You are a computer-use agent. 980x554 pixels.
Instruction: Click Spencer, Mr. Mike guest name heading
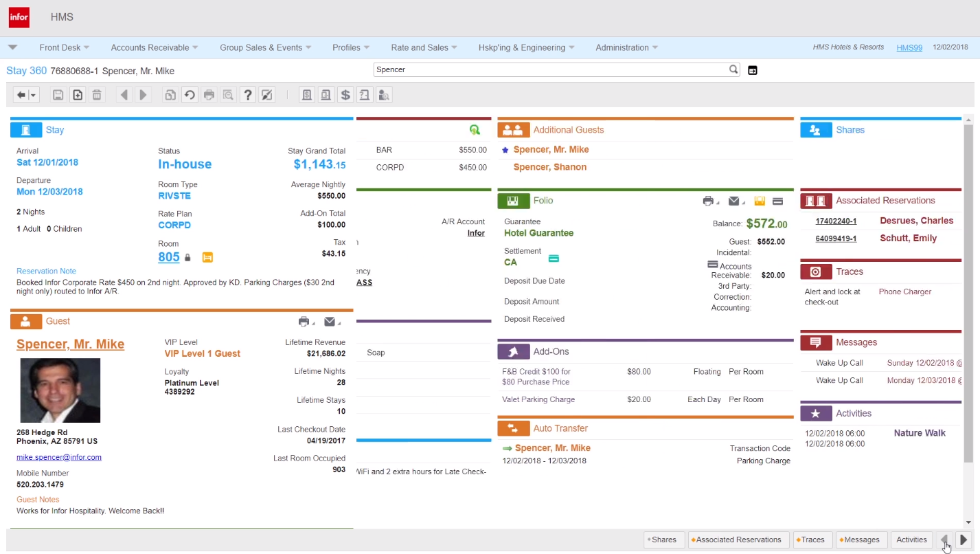pos(70,344)
